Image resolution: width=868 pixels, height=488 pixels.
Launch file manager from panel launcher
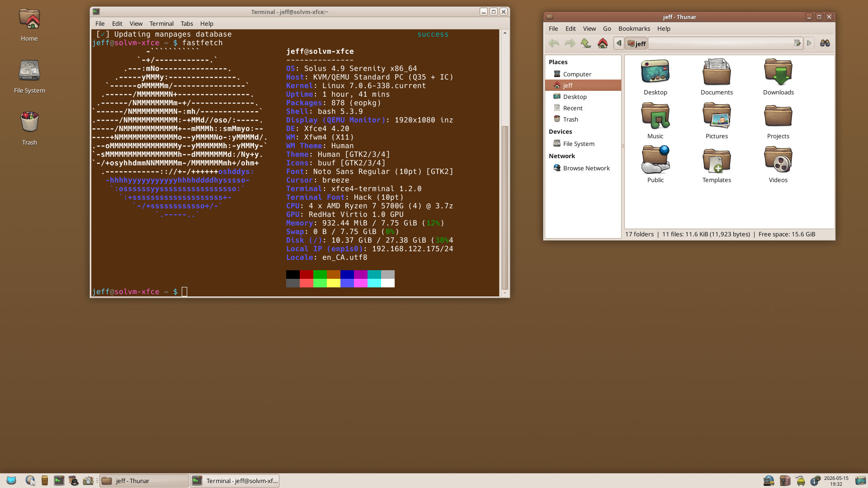[45, 480]
